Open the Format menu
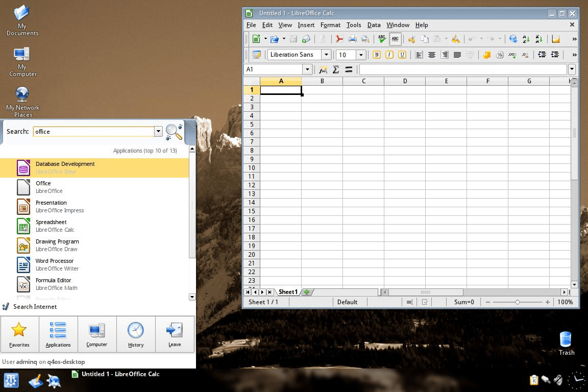This screenshot has height=392, width=588. tap(330, 25)
